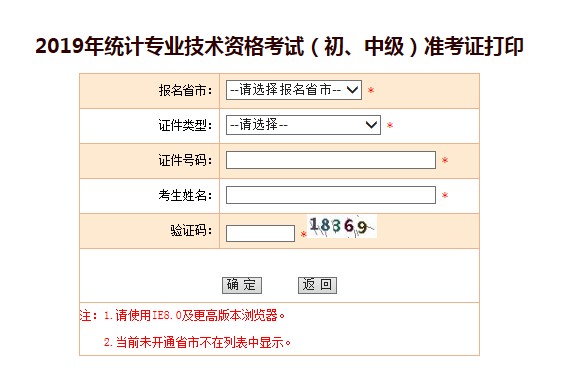Click the 验证码 field label
Image resolution: width=567 pixels, height=368 pixels.
[191, 230]
